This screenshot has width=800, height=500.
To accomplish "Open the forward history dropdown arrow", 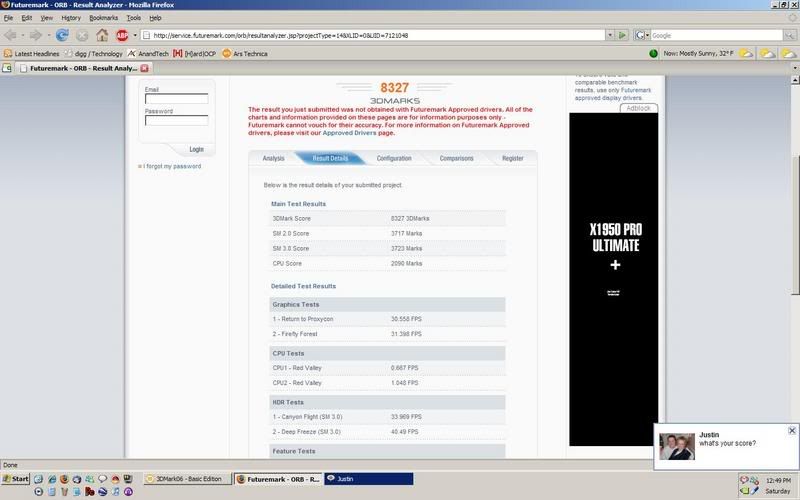I will [48, 35].
